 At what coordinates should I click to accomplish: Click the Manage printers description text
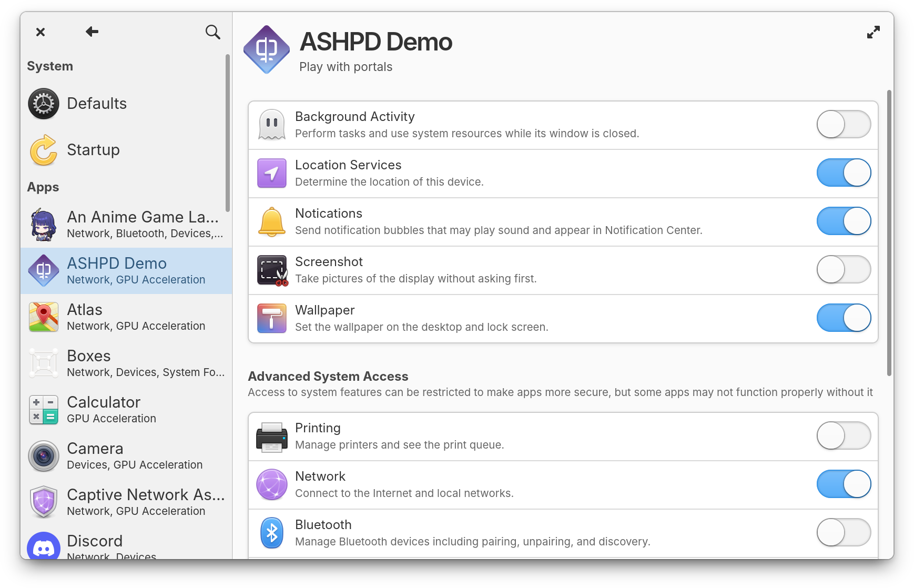(400, 445)
